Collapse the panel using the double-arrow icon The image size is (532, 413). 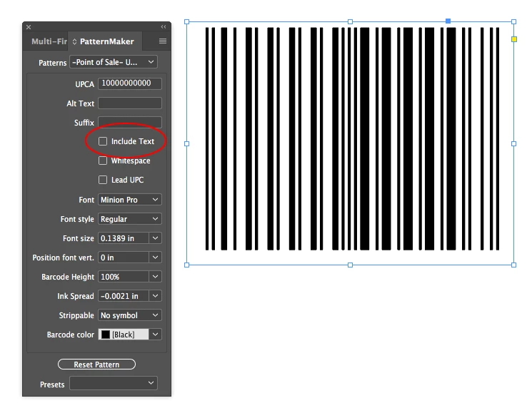(x=164, y=27)
